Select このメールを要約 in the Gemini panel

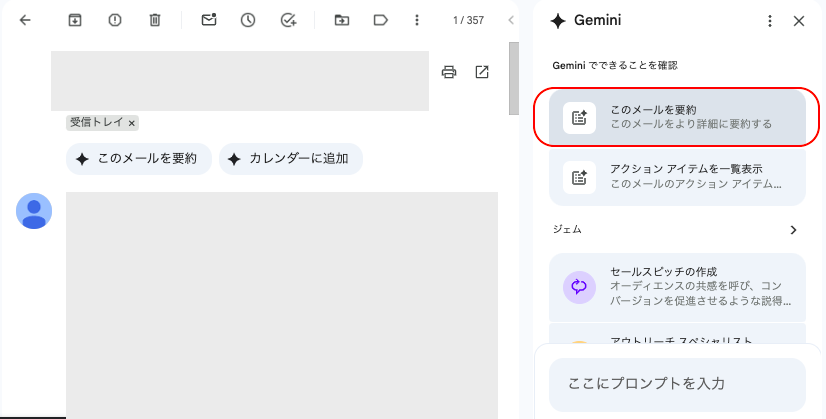677,117
